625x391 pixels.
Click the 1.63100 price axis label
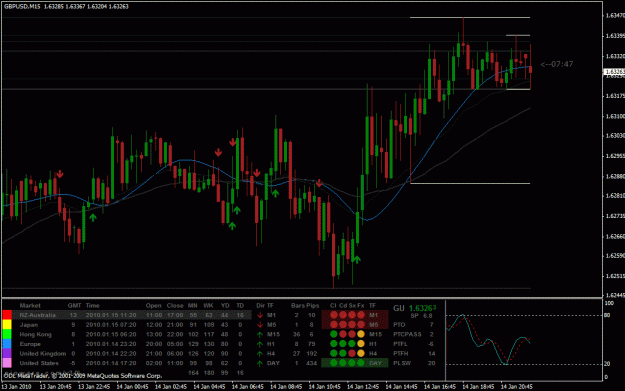coord(615,116)
